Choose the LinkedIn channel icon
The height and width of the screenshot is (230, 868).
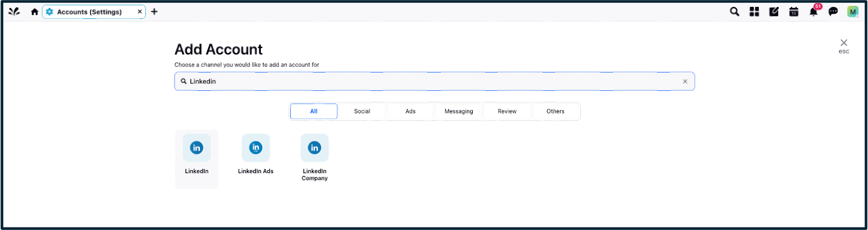(x=197, y=148)
